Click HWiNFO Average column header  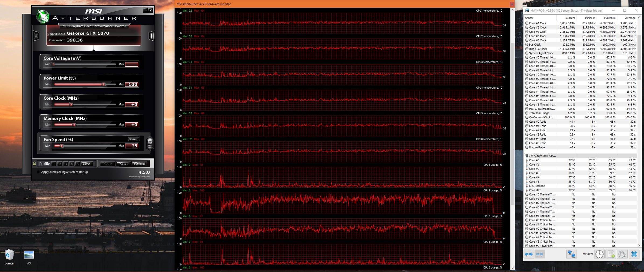click(627, 18)
